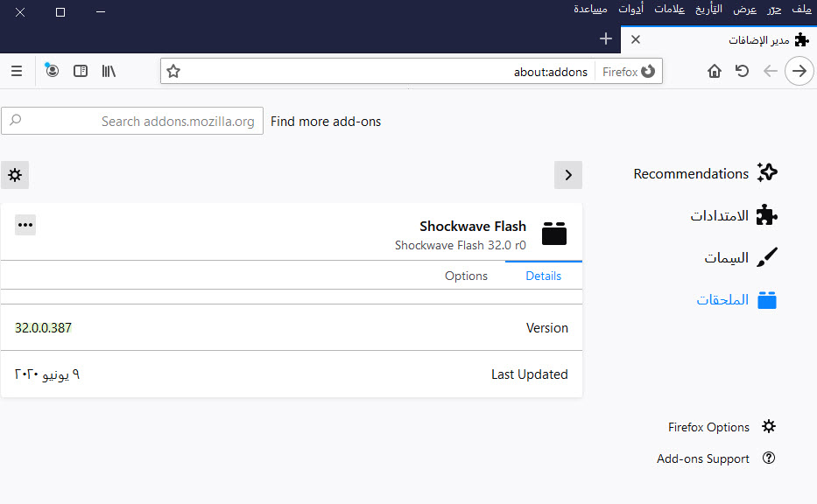Open the ملف menu
817x504 pixels.
click(801, 9)
